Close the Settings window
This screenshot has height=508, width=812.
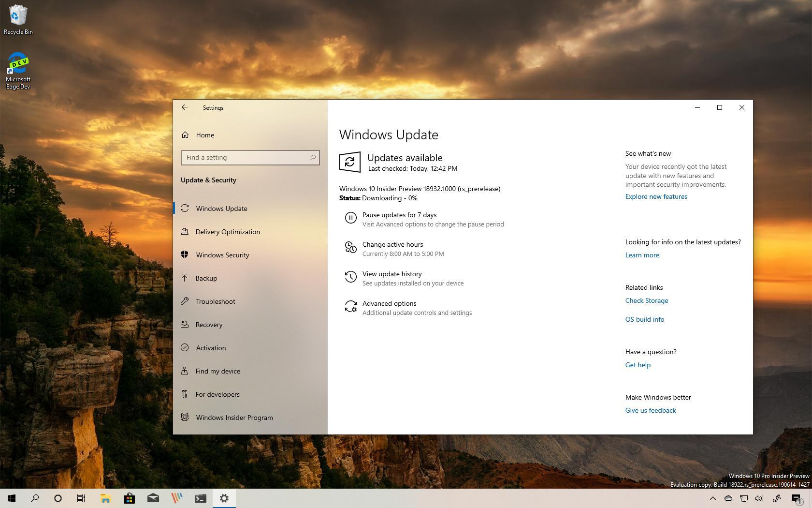[x=742, y=107]
